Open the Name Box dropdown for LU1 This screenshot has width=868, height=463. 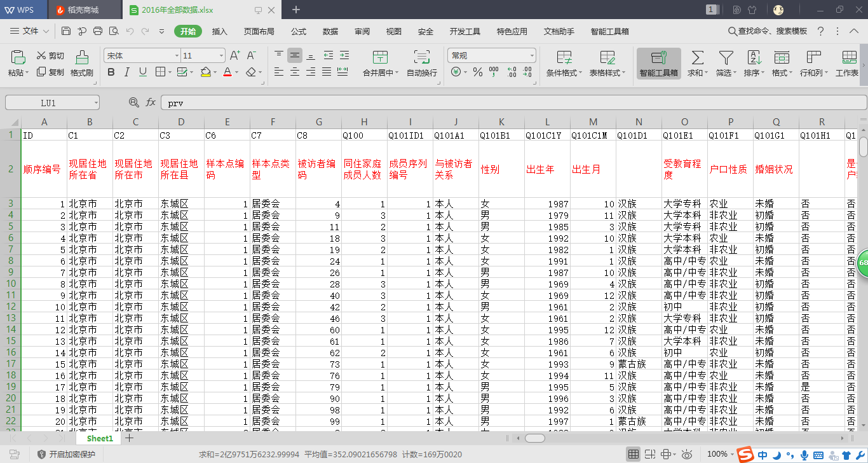[x=95, y=102]
